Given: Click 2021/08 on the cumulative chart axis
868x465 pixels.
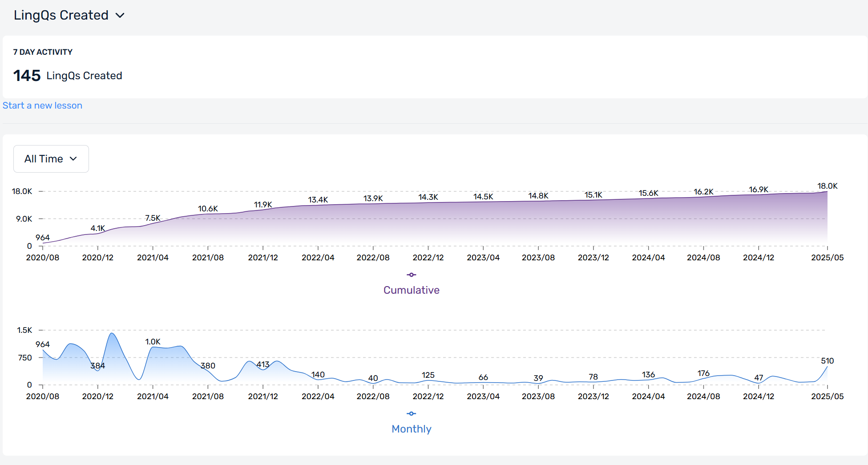Looking at the screenshot, I should pos(208,258).
